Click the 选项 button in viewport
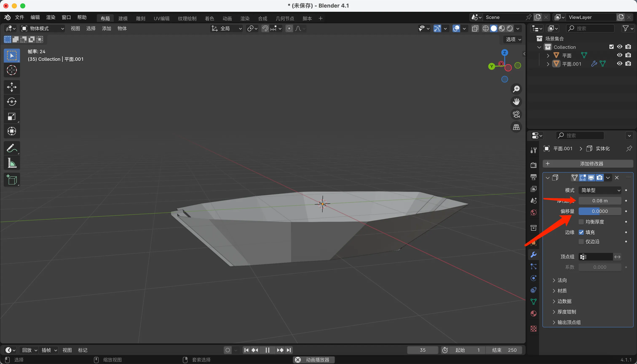 click(x=513, y=39)
